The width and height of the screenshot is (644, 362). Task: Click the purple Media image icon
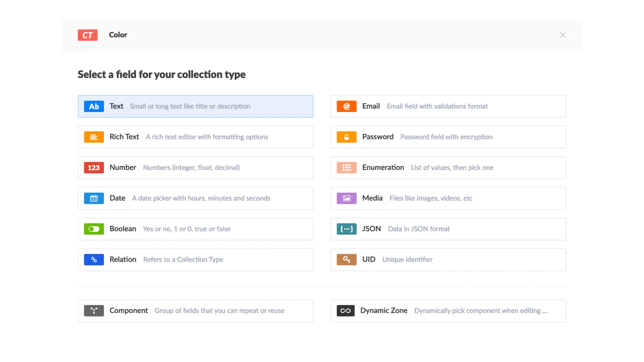pos(346,198)
